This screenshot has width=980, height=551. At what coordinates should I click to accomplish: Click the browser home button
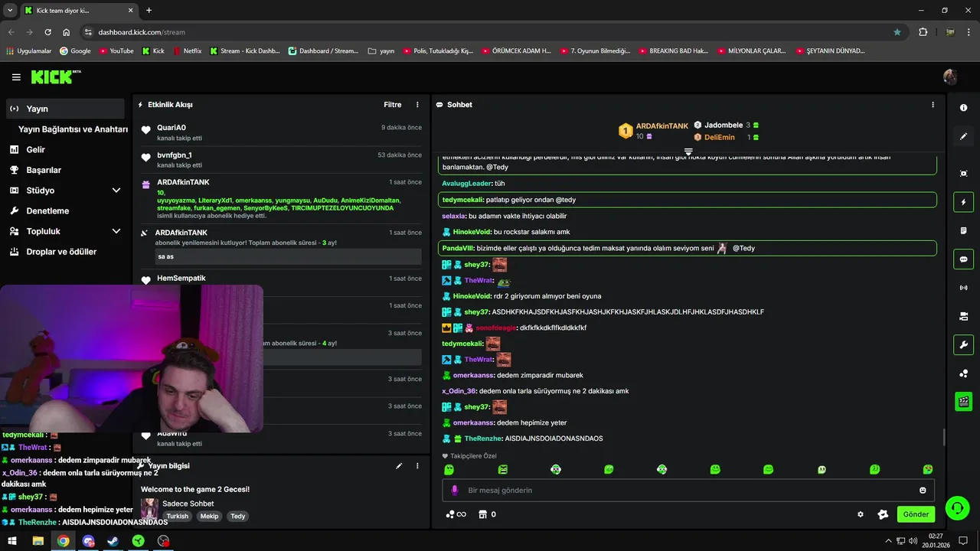click(66, 32)
